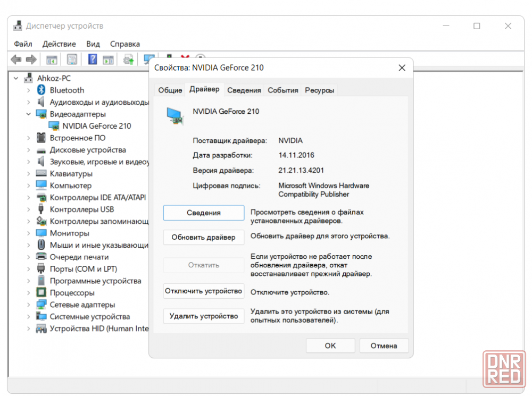Click the Forward arrow in Device Manager toolbar
The height and width of the screenshot is (396, 532).
31,60
